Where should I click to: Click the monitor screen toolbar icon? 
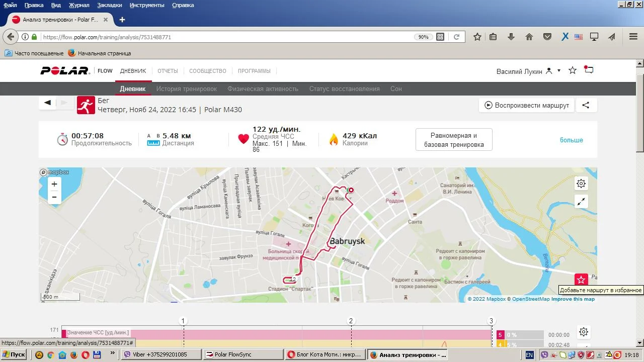point(594,37)
